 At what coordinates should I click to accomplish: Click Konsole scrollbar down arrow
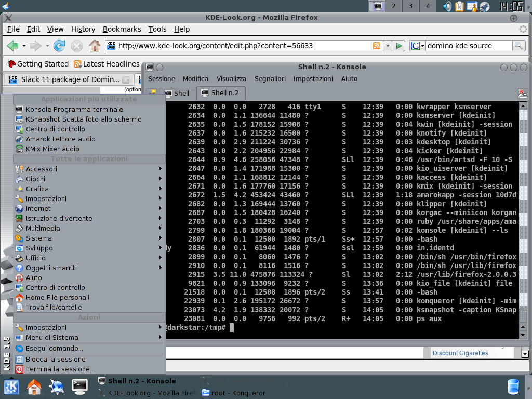tap(523, 335)
